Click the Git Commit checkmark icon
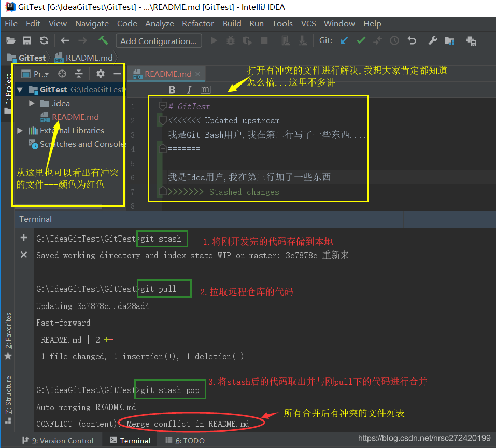Image resolution: width=496 pixels, height=448 pixels. coord(361,40)
